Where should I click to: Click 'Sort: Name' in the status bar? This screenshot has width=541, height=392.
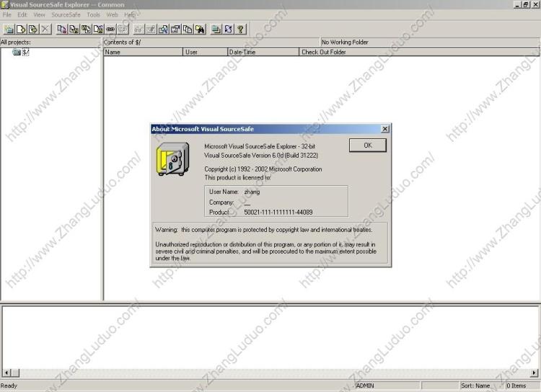point(475,386)
